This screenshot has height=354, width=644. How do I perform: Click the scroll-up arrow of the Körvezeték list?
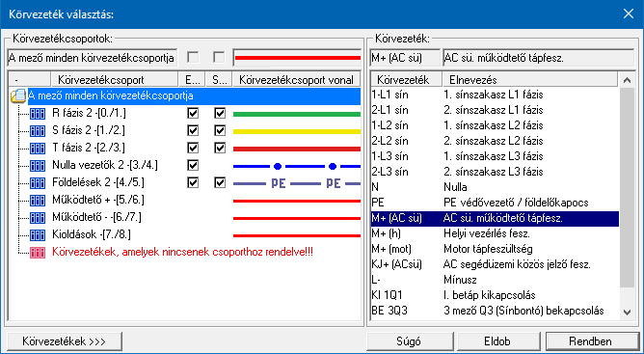coord(627,80)
